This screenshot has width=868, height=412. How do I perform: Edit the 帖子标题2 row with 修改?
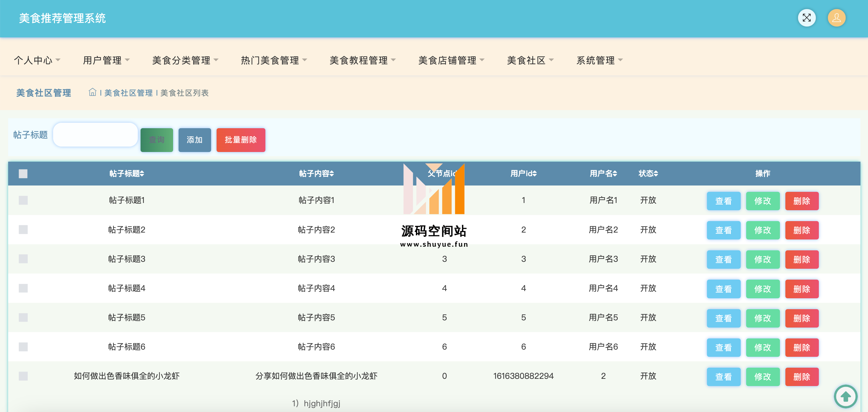[x=762, y=230]
